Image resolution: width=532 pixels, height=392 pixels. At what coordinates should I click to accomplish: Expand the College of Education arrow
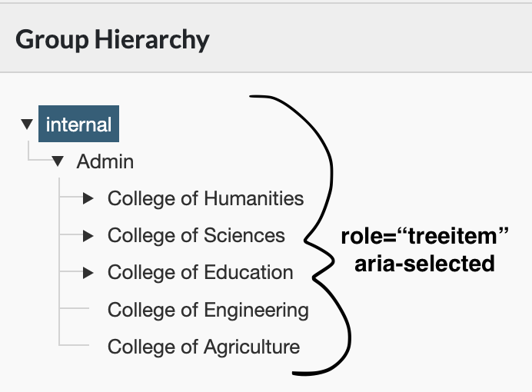point(88,272)
